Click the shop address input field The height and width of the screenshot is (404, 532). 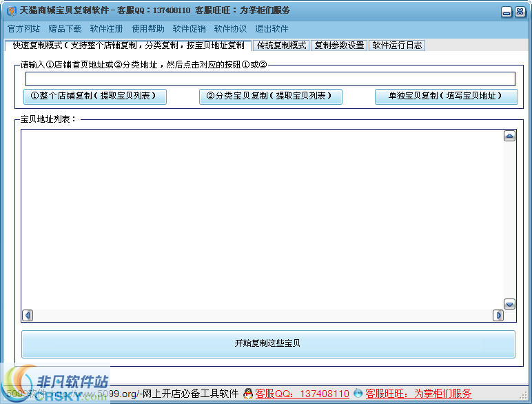pyautogui.click(x=270, y=79)
